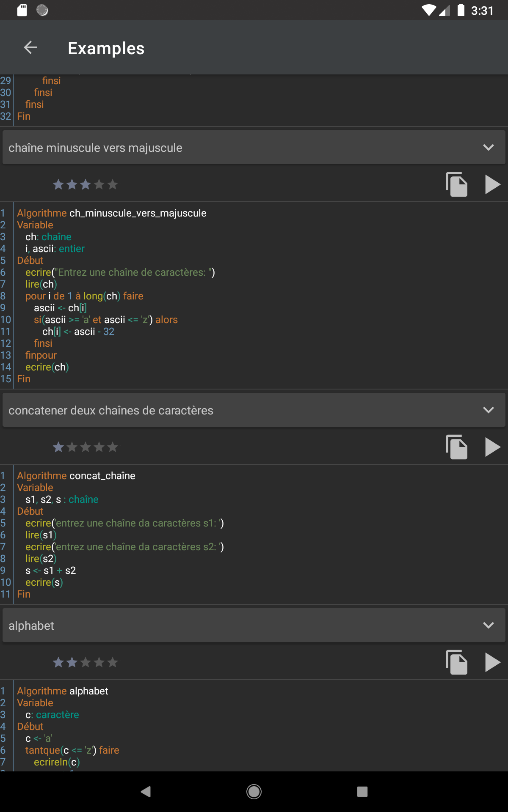Screen dimensions: 508x812
Task: Tap the 'finpour' code line
Action: coord(41,355)
